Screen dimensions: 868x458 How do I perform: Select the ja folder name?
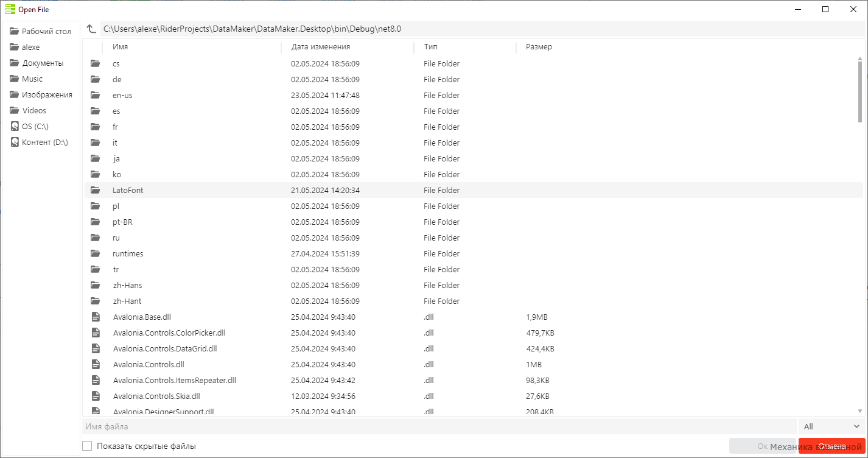[x=116, y=158]
